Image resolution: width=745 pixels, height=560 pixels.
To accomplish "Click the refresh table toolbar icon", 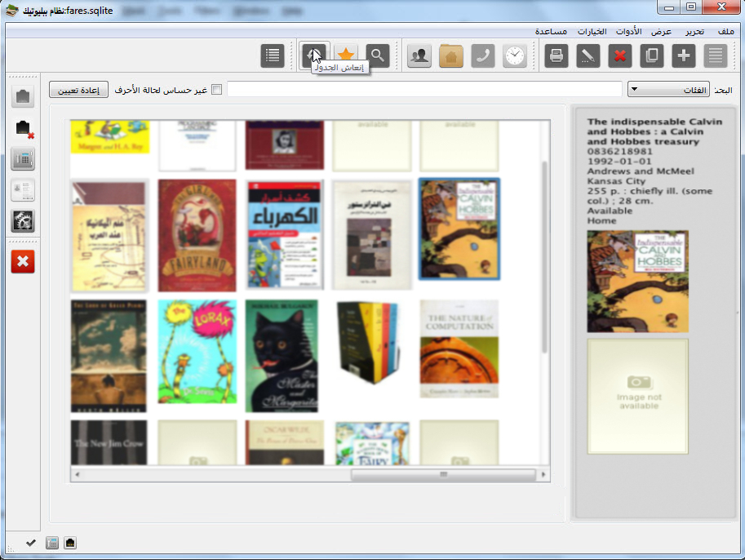I will [x=314, y=56].
